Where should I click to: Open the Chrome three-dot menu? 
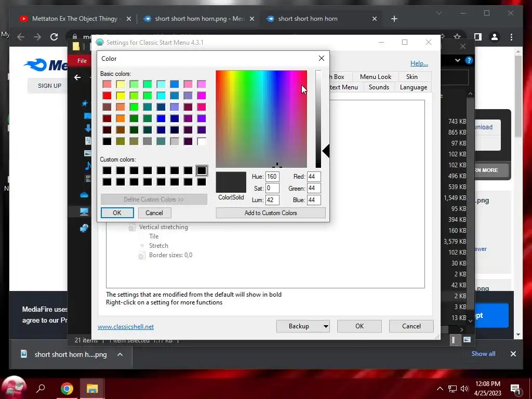[511, 37]
